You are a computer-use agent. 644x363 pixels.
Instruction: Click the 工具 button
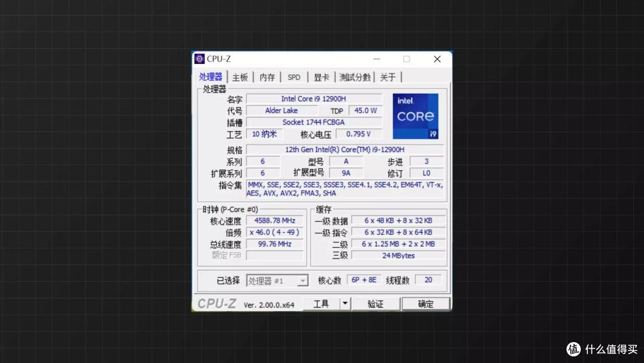(321, 304)
